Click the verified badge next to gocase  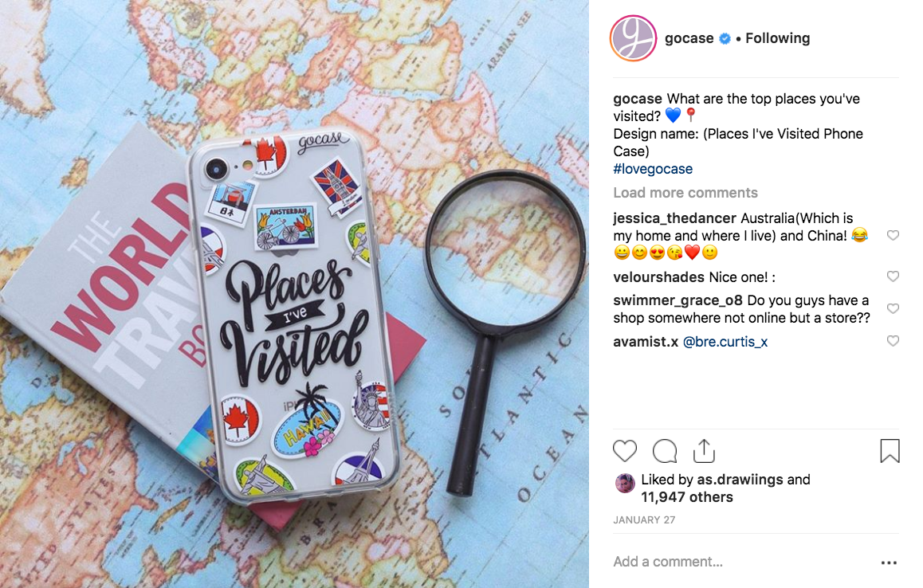pos(725,39)
